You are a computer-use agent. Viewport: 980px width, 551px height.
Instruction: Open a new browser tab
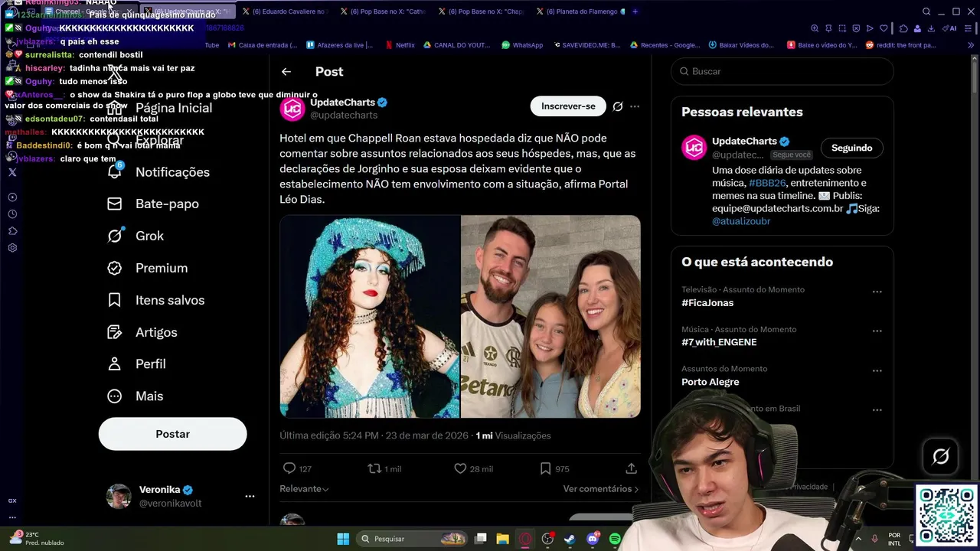[635, 11]
